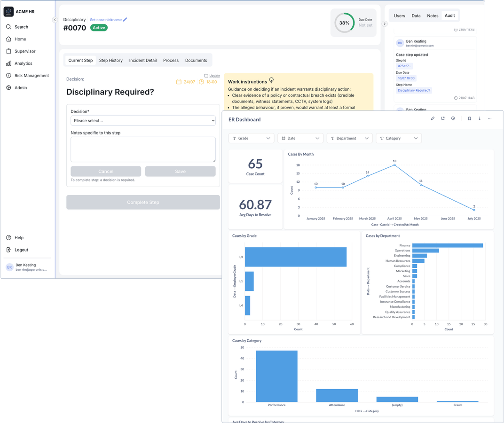Open dashboard history via clock icon
This screenshot has height=423, width=504.
[453, 118]
